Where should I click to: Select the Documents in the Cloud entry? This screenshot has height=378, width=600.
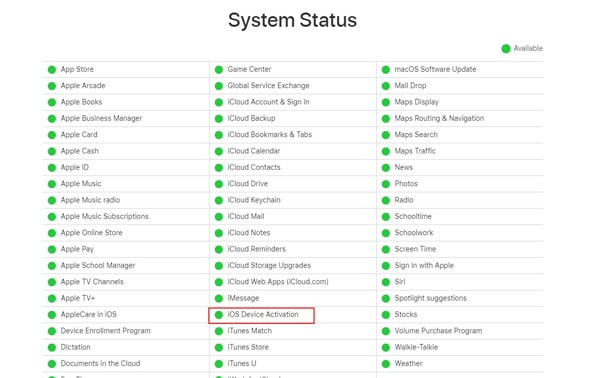point(100,363)
